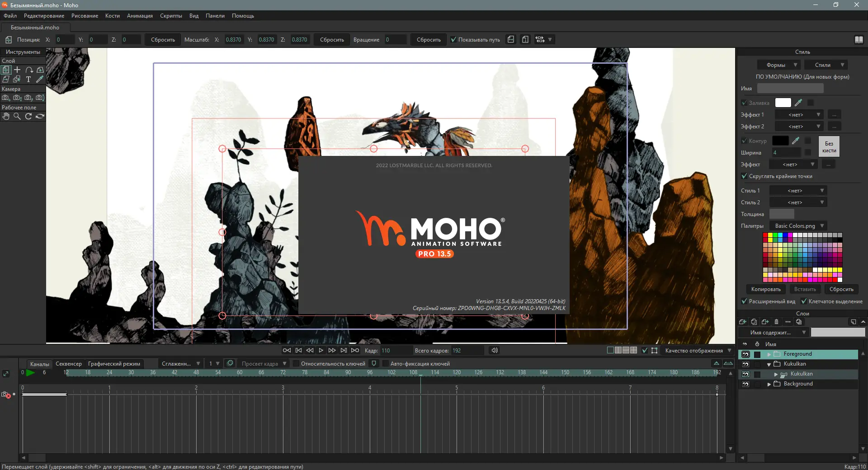Image resolution: width=868 pixels, height=470 pixels.
Task: Play the animation
Action: click(x=321, y=350)
